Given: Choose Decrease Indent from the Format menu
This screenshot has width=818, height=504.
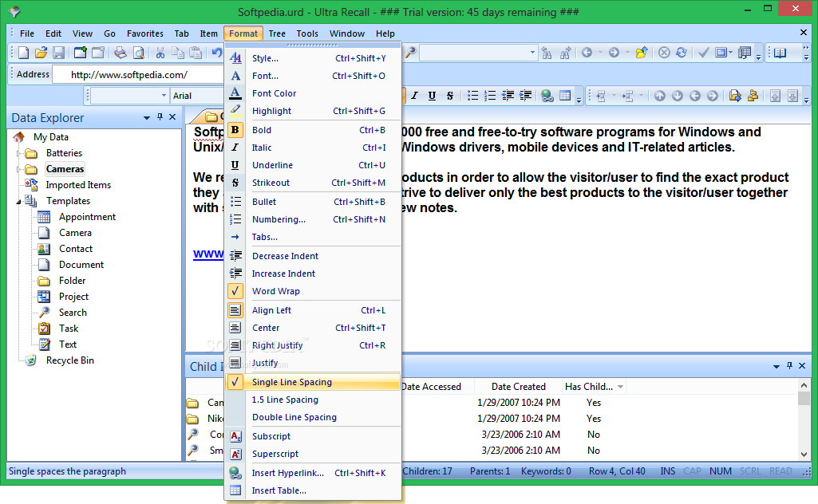Looking at the screenshot, I should click(x=314, y=256).
